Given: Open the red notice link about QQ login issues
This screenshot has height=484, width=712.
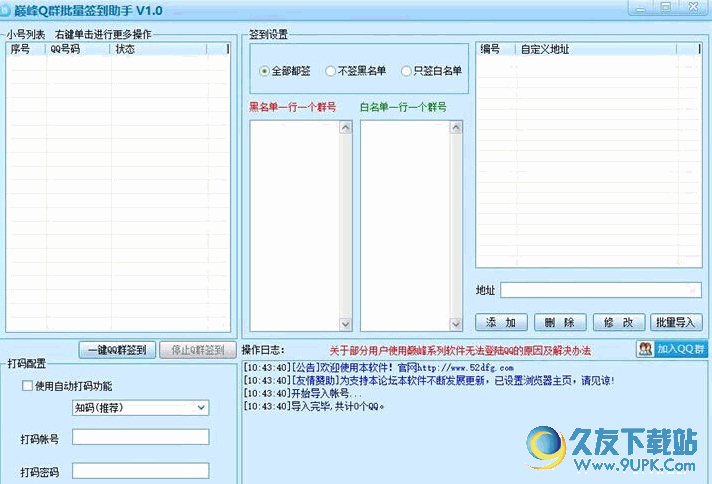Looking at the screenshot, I should 460,351.
